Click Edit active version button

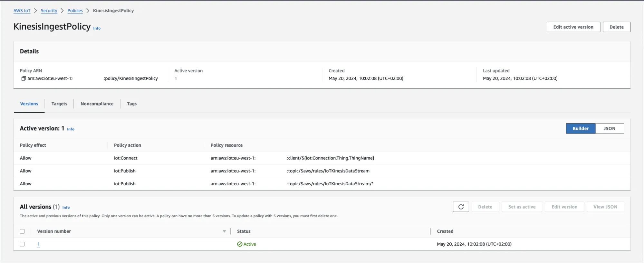[x=573, y=27]
